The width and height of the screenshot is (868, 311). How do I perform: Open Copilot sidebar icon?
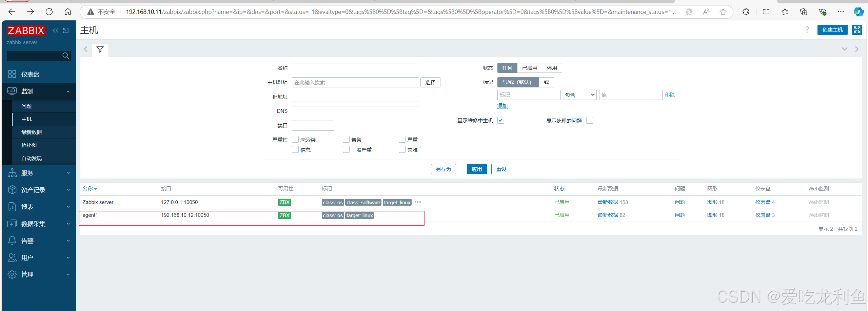(x=859, y=12)
